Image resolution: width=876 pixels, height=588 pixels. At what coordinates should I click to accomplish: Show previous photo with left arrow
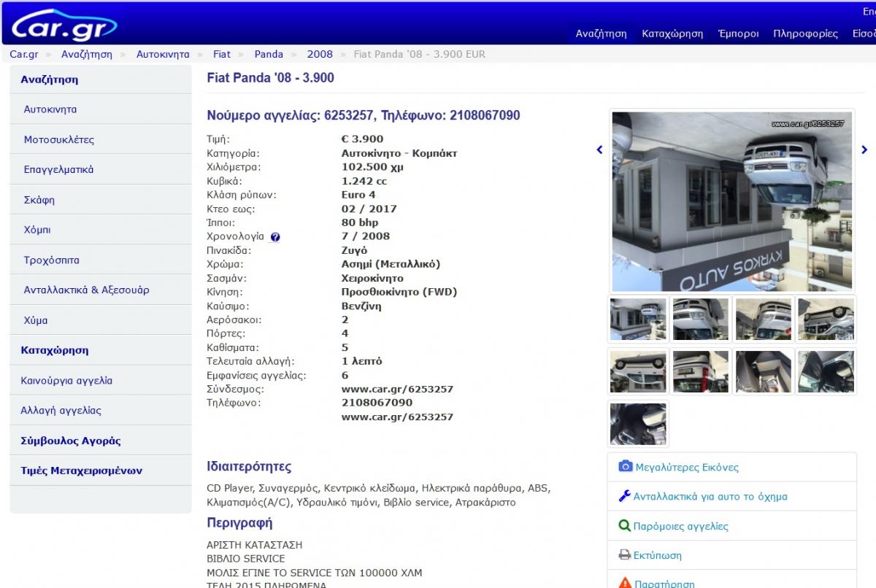[600, 150]
